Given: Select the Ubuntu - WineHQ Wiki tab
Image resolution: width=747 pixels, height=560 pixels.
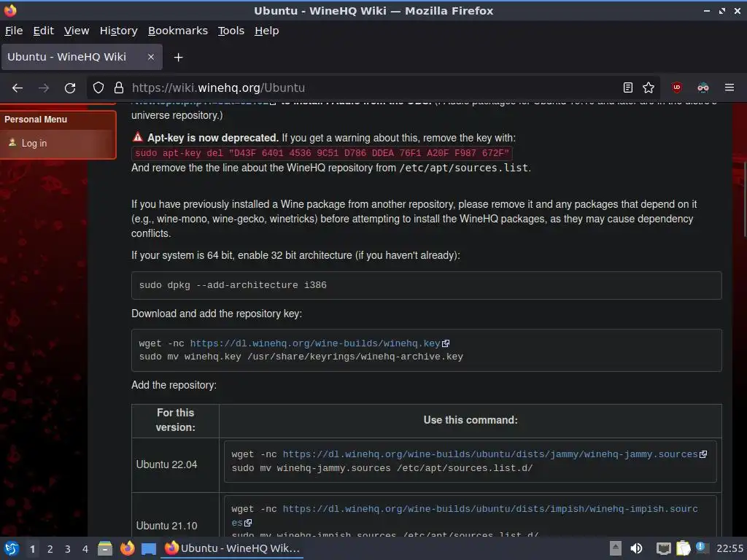Looking at the screenshot, I should tap(82, 57).
